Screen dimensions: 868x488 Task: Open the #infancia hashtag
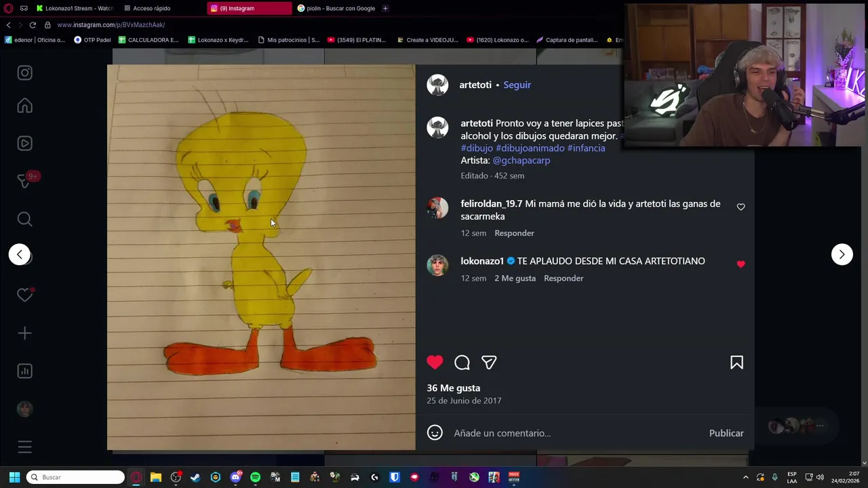[x=586, y=148]
